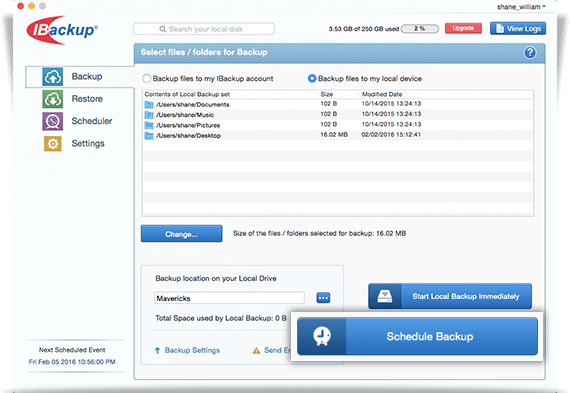The height and width of the screenshot is (393, 570).
Task: Click the Schedule Backup button
Action: click(x=417, y=336)
